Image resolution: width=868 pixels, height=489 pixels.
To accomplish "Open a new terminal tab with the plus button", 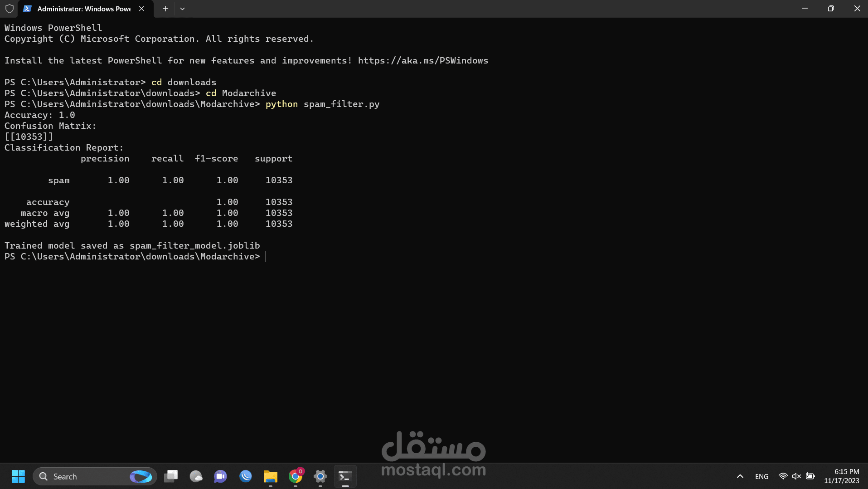I will click(x=165, y=9).
